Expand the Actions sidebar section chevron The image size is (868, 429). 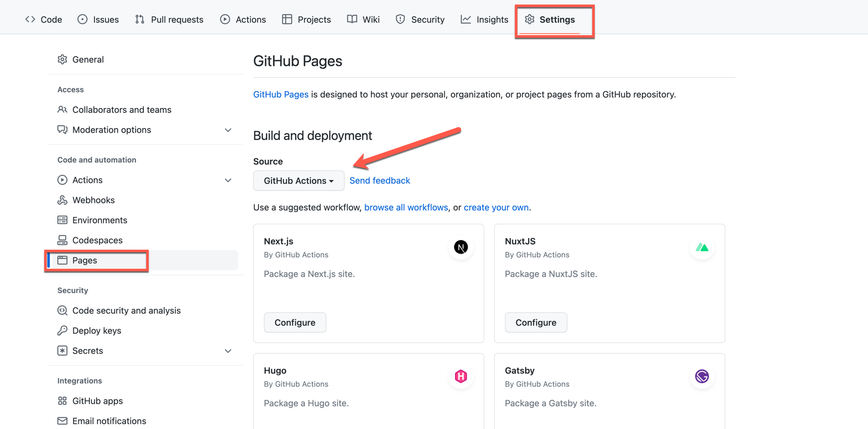228,180
